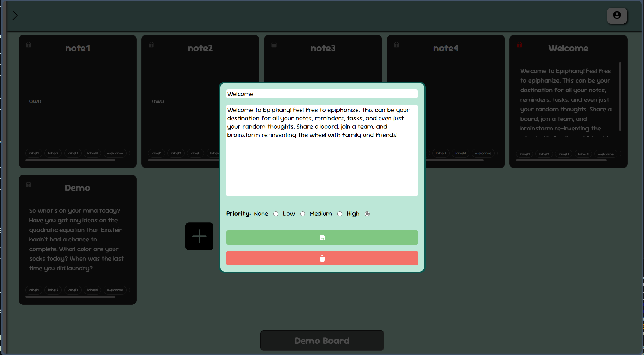Click the uwu text in note2
Viewport: 644px width, 355px height.
coord(158,101)
